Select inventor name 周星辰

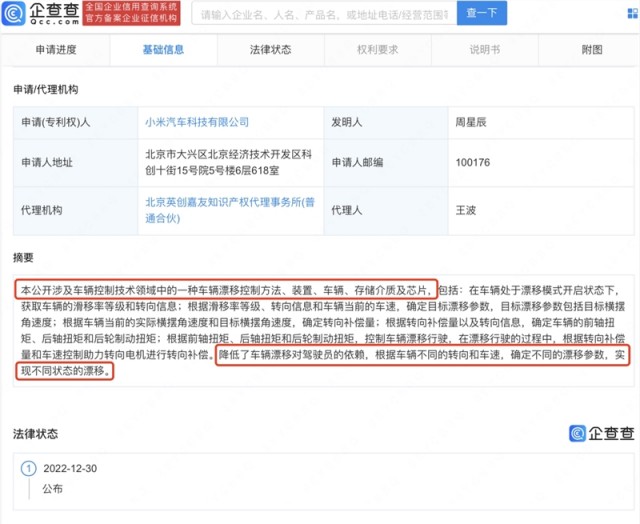click(471, 122)
